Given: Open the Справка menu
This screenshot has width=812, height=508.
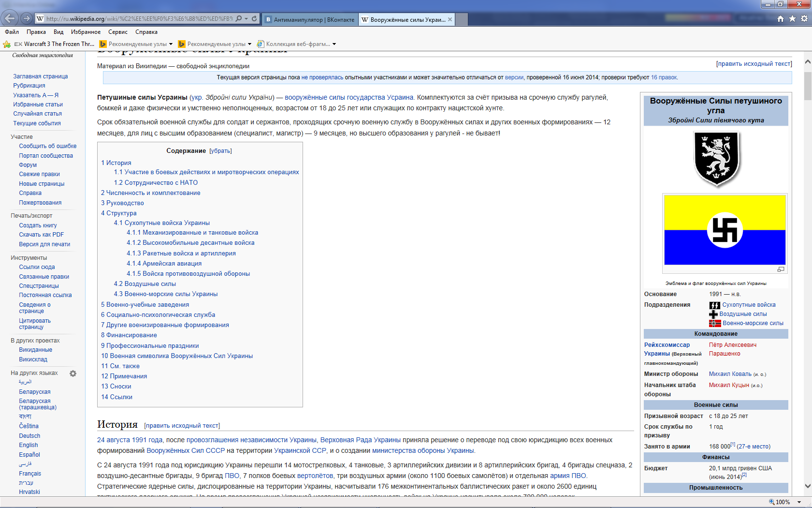Looking at the screenshot, I should point(146,32).
